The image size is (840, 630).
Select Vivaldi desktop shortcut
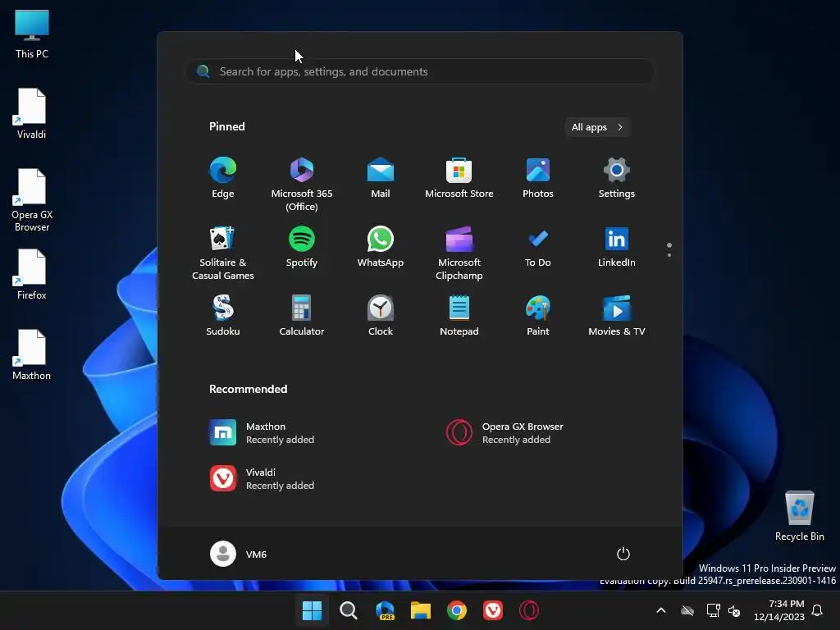pyautogui.click(x=32, y=113)
